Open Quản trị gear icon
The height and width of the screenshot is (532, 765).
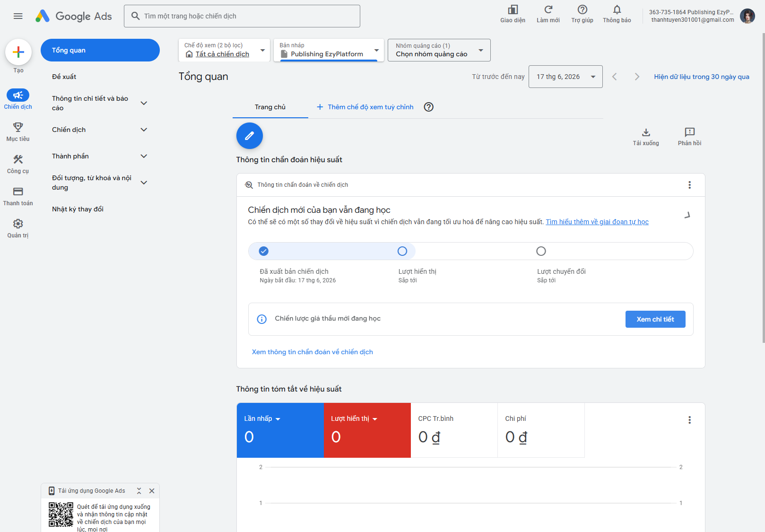click(18, 224)
